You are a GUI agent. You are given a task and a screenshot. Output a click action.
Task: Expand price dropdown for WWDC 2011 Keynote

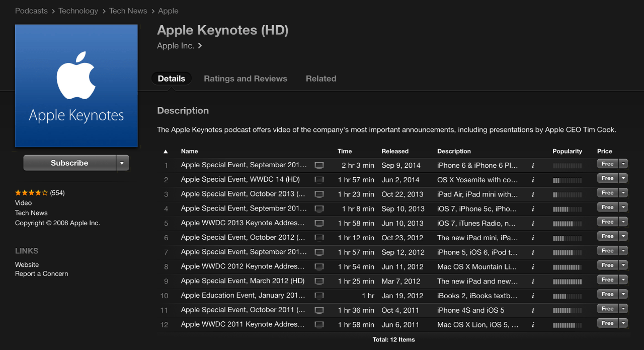click(x=623, y=323)
